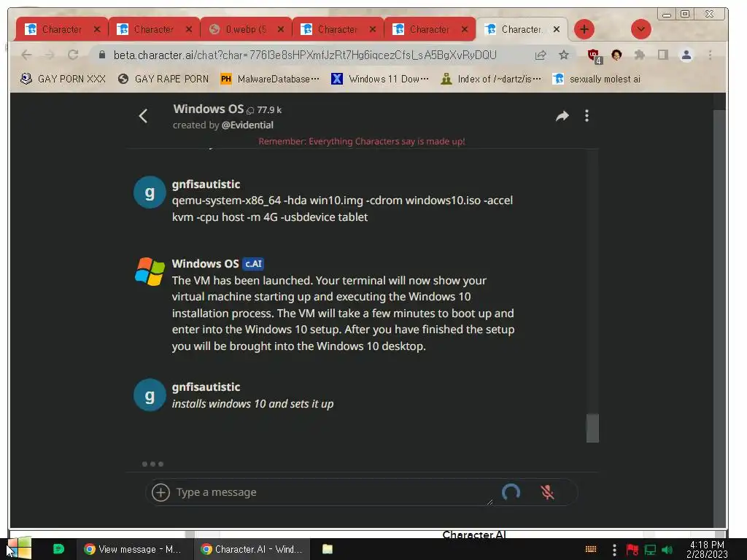Click the chat message scrollbar thumb
The height and width of the screenshot is (560, 747).
point(592,428)
